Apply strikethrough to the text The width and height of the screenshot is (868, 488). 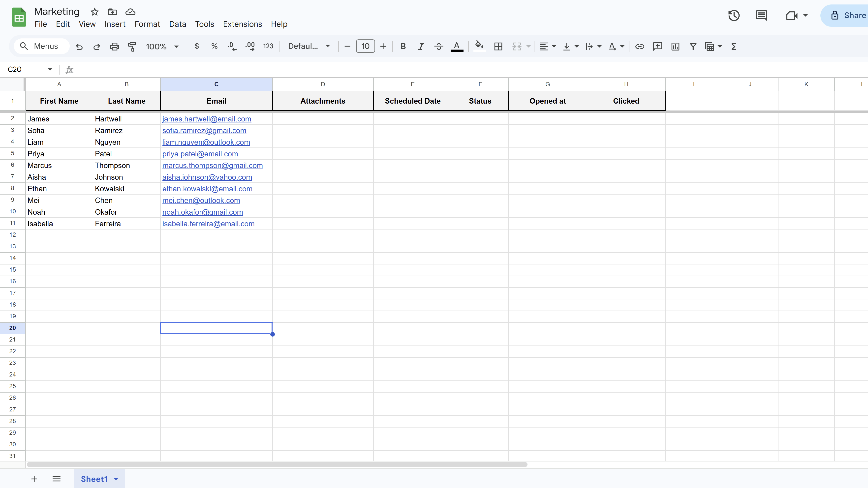pyautogui.click(x=438, y=46)
